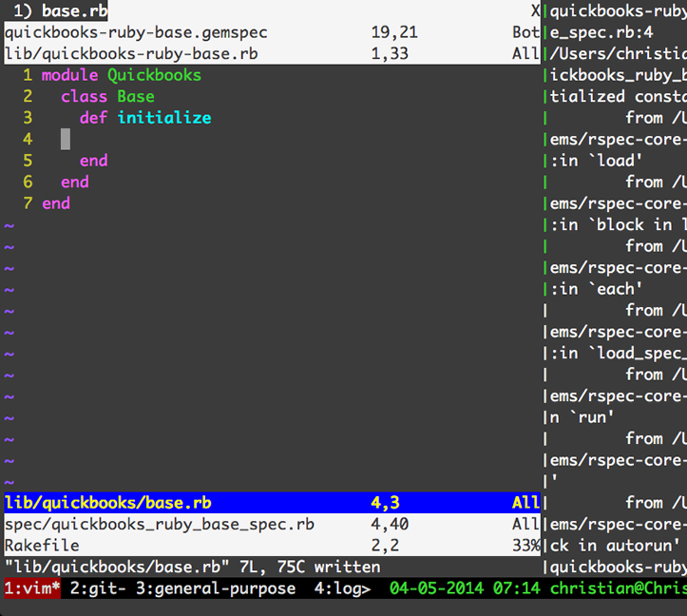Click the '33%' scroll indicator for Rakefile
This screenshot has width=687, height=616.
526,546
